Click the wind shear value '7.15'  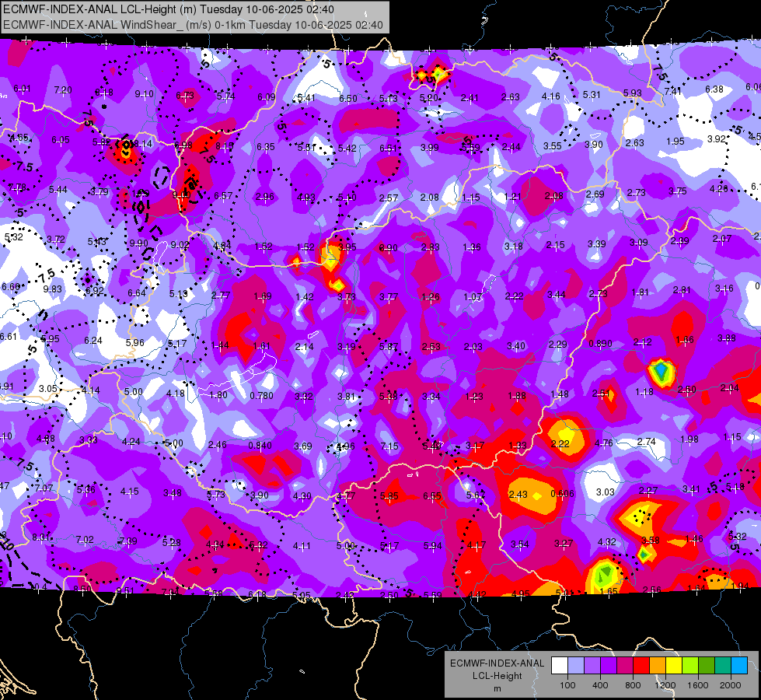pos(389,446)
